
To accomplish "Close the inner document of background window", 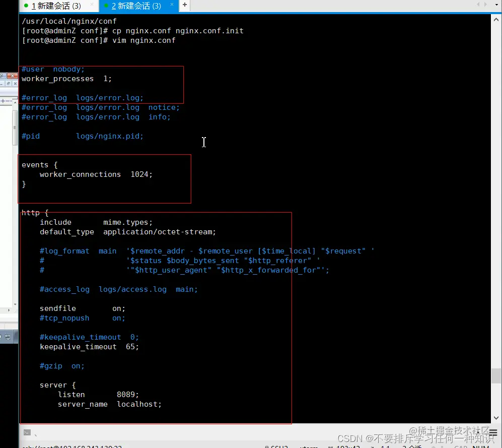I will coord(15,84).
